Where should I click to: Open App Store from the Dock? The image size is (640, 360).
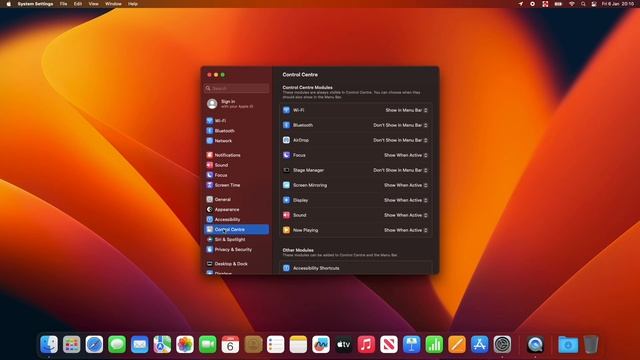click(x=480, y=344)
